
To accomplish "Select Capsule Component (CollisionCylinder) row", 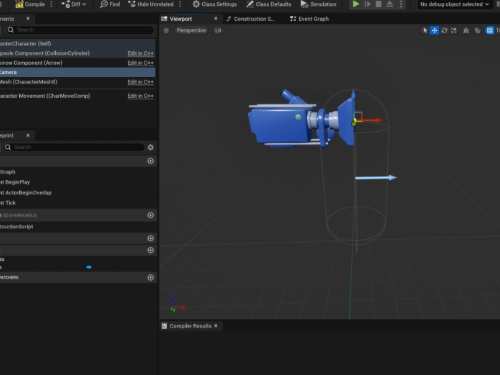I will (77, 53).
